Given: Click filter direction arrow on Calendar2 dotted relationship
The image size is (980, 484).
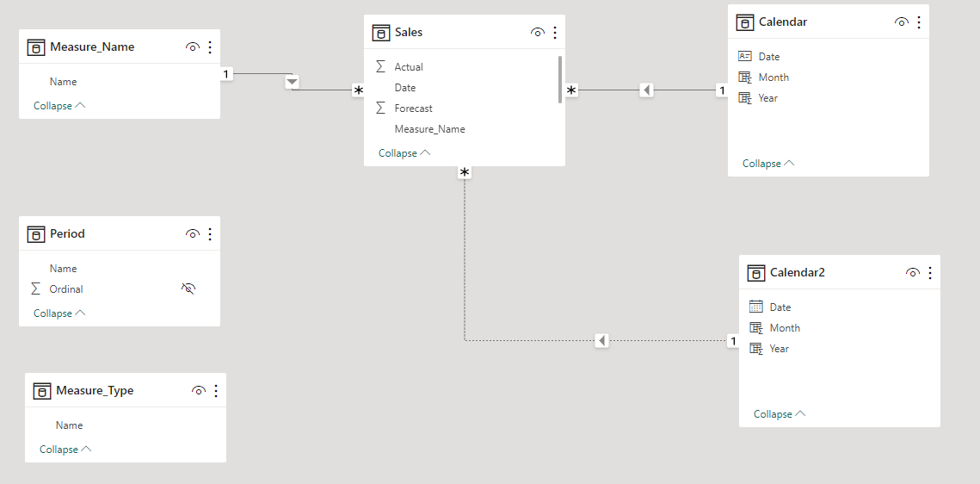Looking at the screenshot, I should tap(601, 341).
